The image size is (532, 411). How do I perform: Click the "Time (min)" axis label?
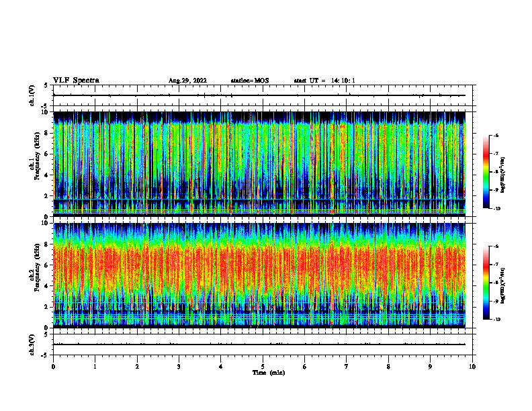pyautogui.click(x=269, y=373)
